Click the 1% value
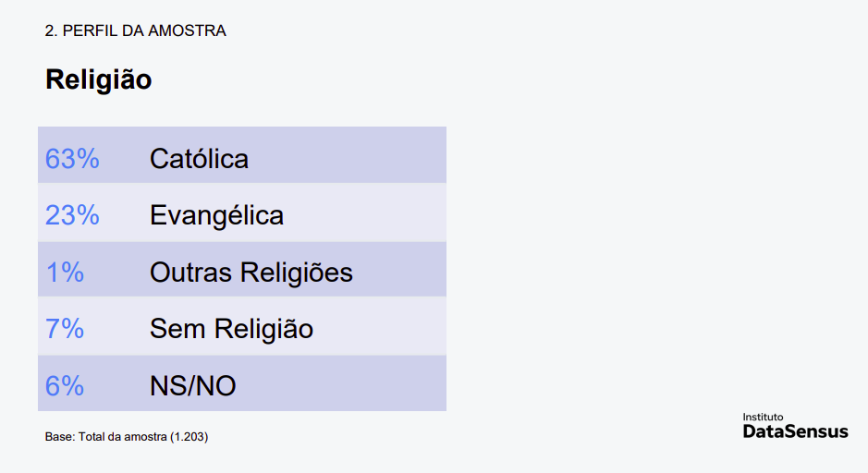The height and width of the screenshot is (473, 868). click(x=65, y=273)
